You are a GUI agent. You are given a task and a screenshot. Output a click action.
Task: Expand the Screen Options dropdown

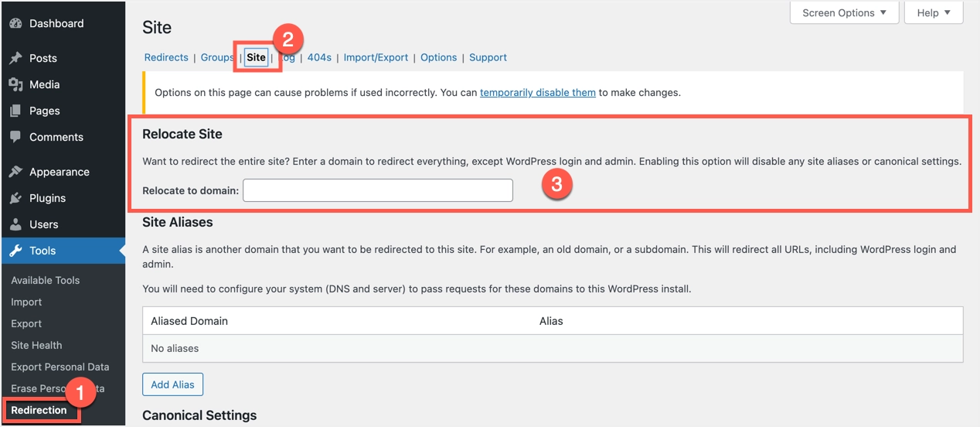pos(844,13)
